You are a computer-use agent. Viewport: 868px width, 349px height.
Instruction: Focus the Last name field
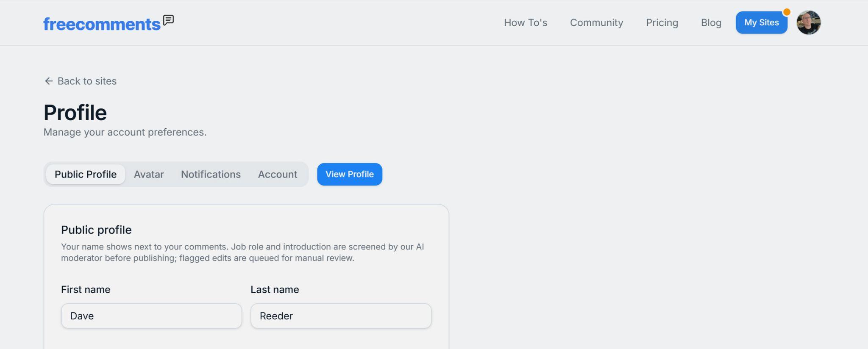[341, 316]
